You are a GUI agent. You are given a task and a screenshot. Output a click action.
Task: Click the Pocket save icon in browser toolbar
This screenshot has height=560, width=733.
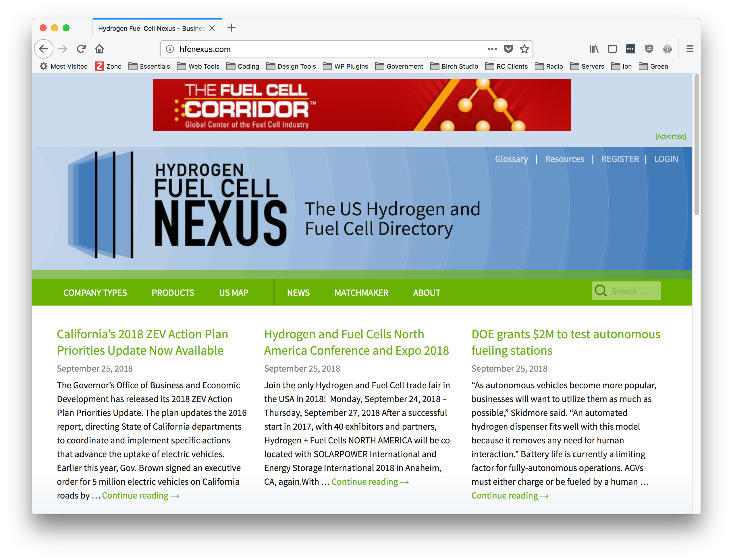[x=507, y=49]
